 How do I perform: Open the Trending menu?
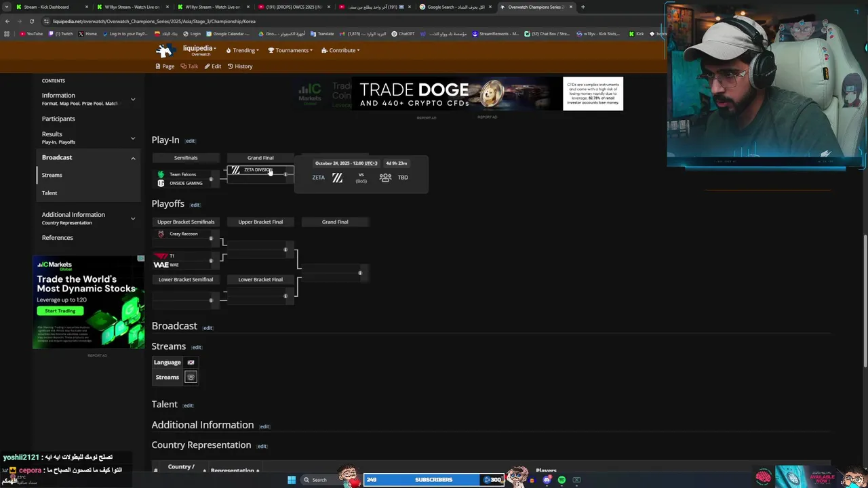(x=242, y=50)
